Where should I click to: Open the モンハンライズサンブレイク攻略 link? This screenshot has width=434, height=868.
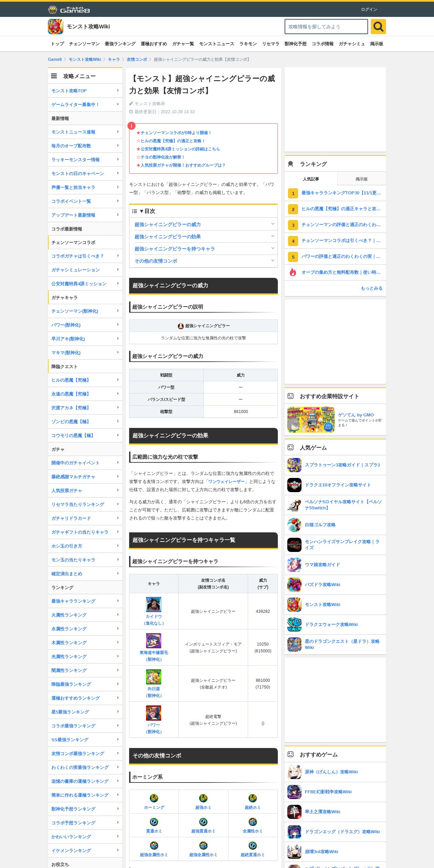point(342,545)
